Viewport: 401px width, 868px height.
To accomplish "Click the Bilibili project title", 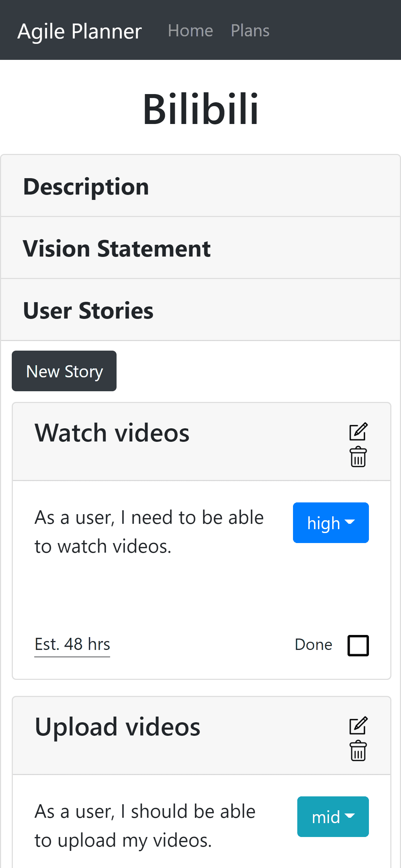I will point(200,109).
